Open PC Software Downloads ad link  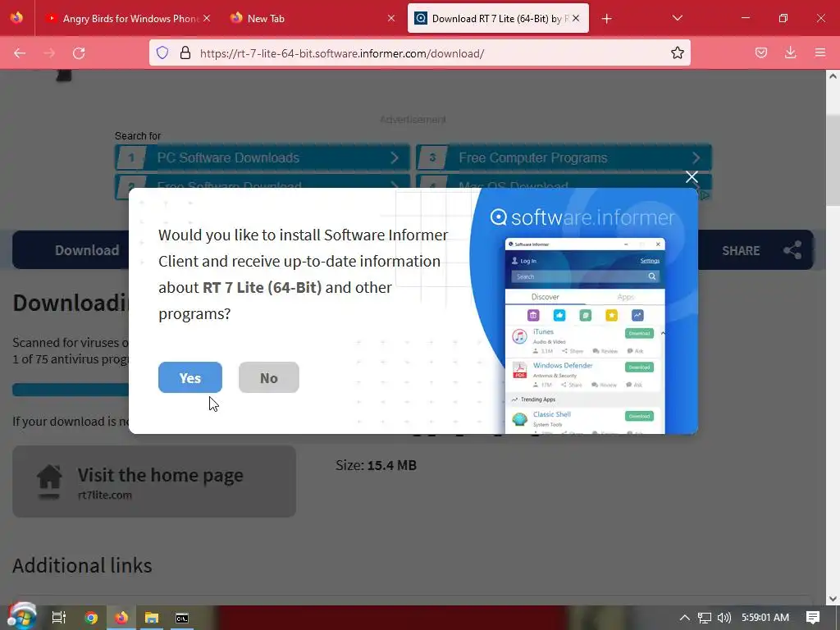[262, 157]
